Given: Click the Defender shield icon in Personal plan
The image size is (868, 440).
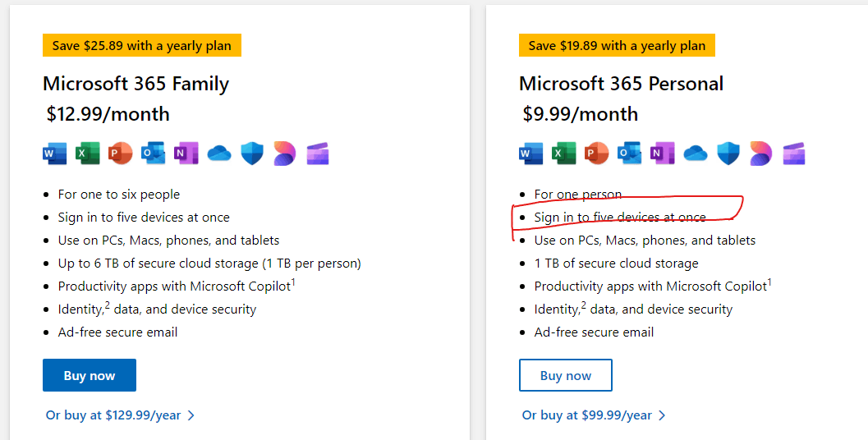Looking at the screenshot, I should coord(728,154).
